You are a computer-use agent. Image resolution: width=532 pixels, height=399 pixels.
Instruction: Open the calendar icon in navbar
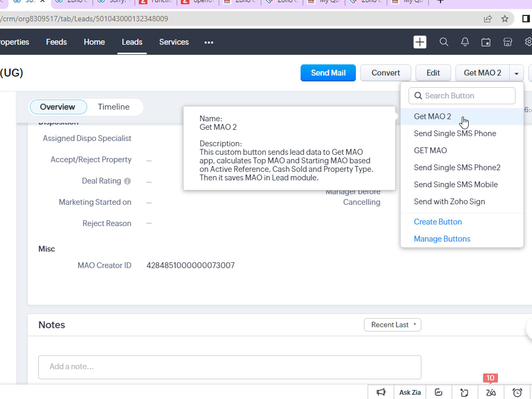486,42
